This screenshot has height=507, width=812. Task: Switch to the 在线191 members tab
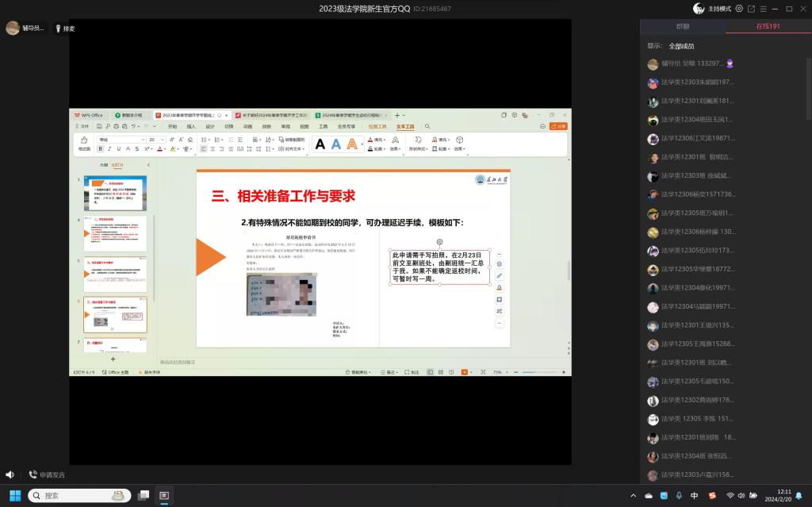(768, 26)
